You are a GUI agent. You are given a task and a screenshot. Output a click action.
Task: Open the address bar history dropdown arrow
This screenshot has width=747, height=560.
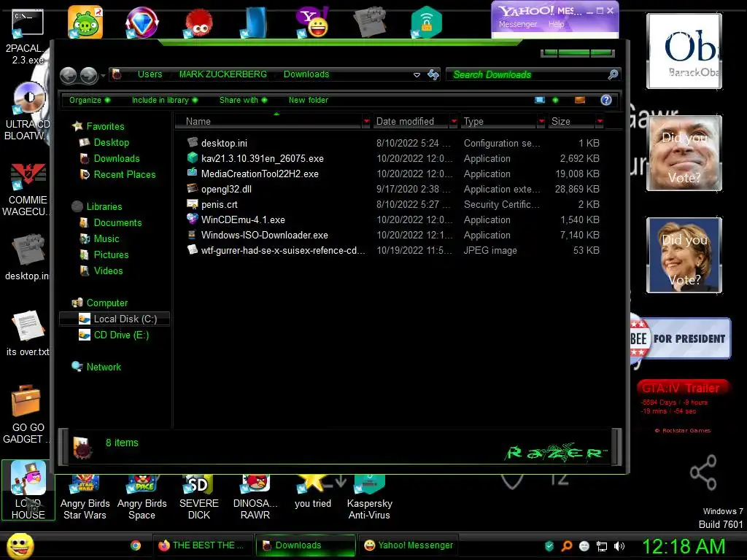417,75
